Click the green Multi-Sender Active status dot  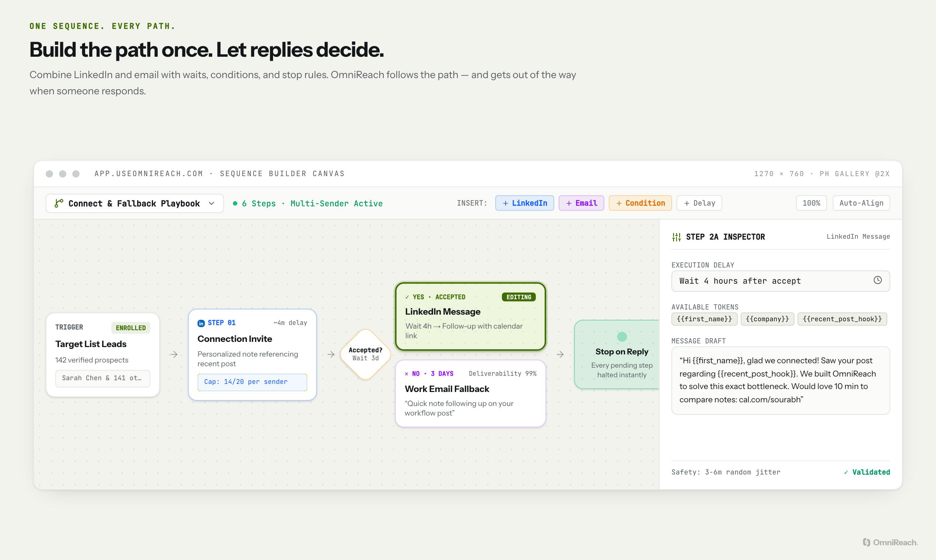(x=235, y=203)
